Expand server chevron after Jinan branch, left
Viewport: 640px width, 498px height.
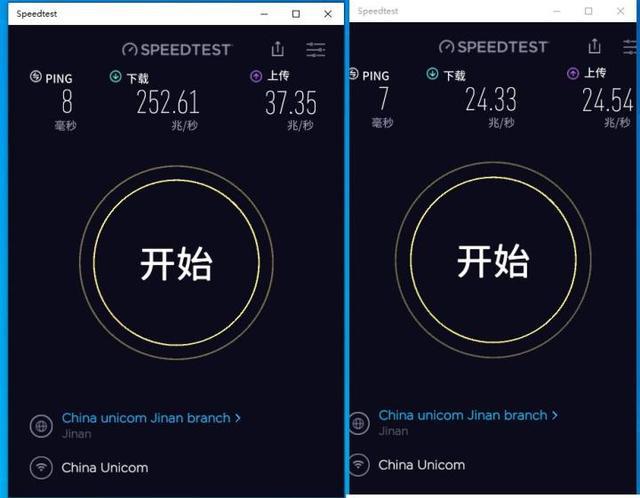pyautogui.click(x=238, y=418)
